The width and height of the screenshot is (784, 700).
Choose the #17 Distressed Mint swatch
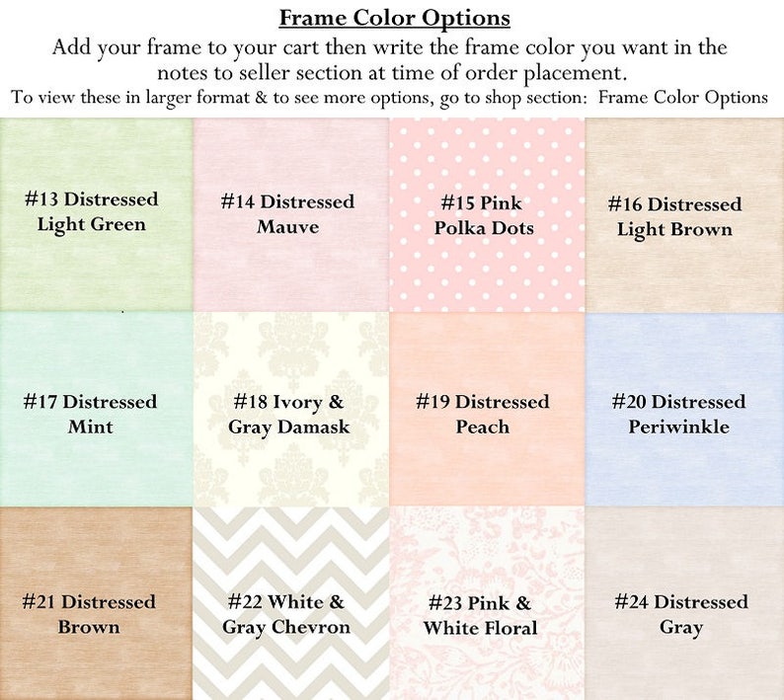(97, 409)
